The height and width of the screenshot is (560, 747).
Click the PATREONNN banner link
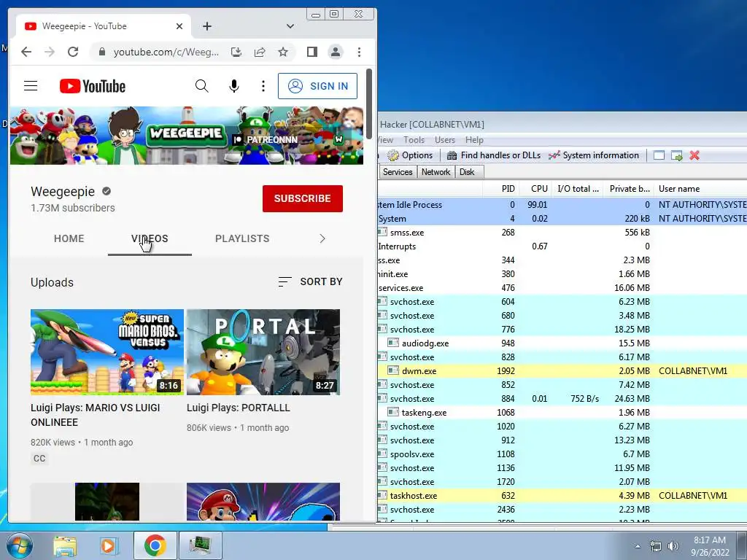pos(266,139)
